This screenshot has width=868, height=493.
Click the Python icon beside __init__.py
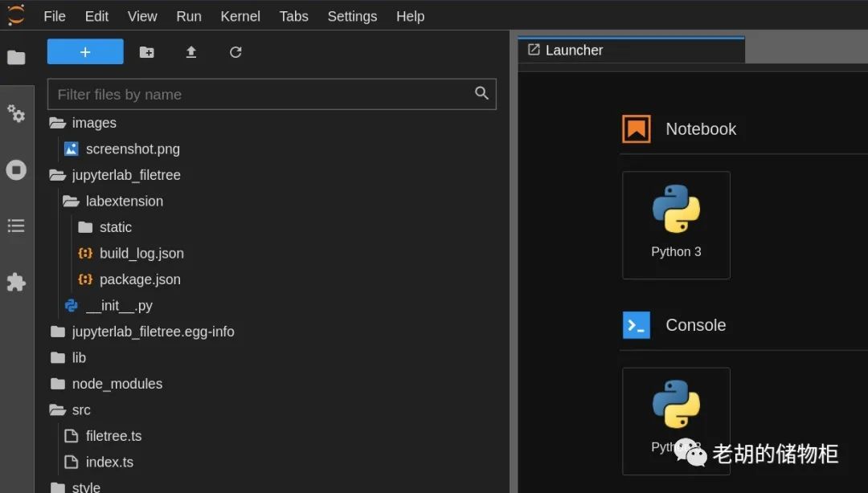point(72,305)
